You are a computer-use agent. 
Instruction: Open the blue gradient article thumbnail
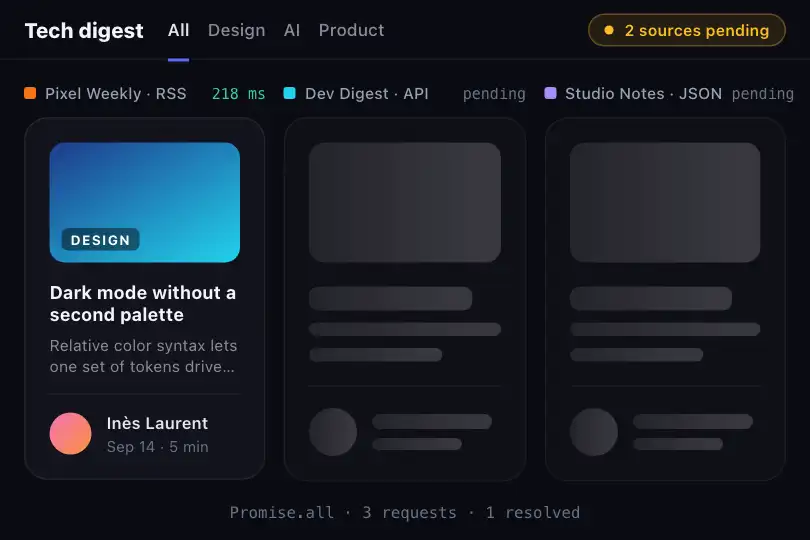coord(145,202)
